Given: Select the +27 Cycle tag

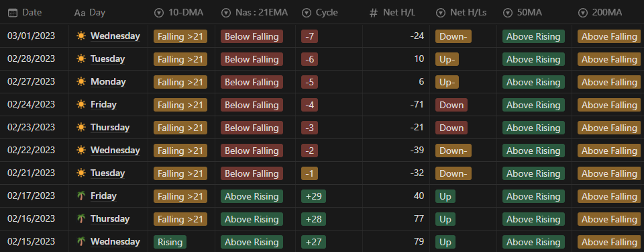Looking at the screenshot, I should click(313, 242).
